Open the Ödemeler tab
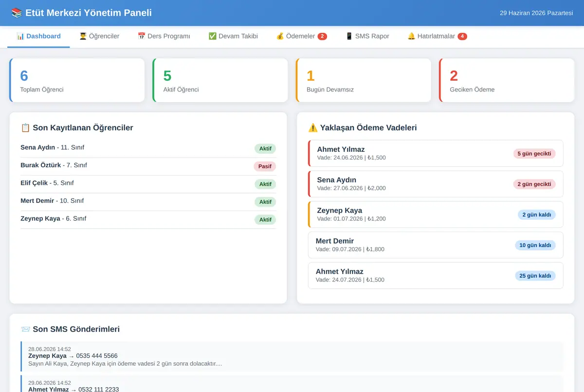Image resolution: width=584 pixels, height=392 pixels. pos(301,36)
